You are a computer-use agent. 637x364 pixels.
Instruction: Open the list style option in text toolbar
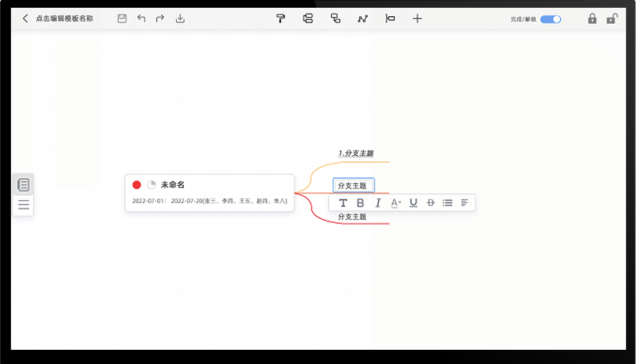(447, 203)
